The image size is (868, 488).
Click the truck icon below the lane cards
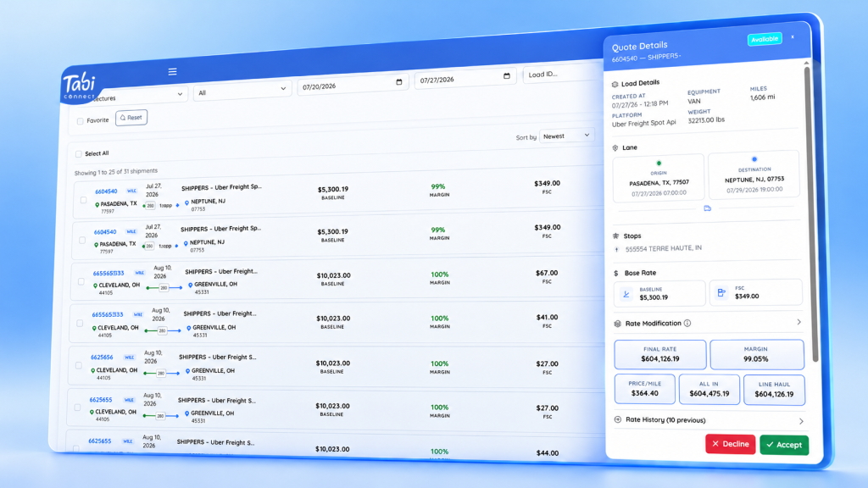pos(708,208)
